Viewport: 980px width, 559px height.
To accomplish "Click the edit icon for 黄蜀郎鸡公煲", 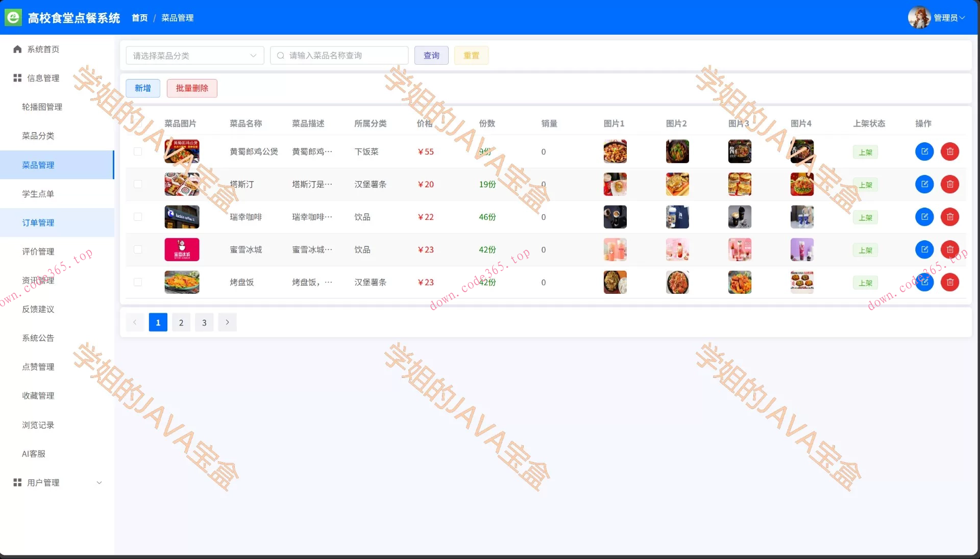I will coord(925,151).
